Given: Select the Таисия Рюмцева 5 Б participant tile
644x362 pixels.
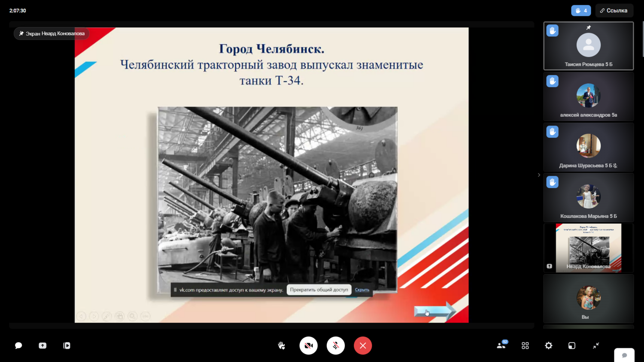Looking at the screenshot, I should click(x=588, y=46).
